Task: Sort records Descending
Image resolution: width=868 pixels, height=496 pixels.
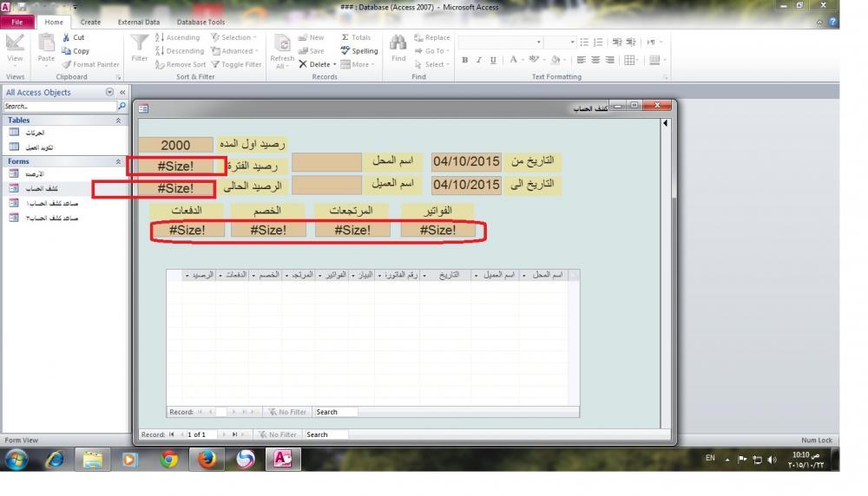Action: click(180, 51)
